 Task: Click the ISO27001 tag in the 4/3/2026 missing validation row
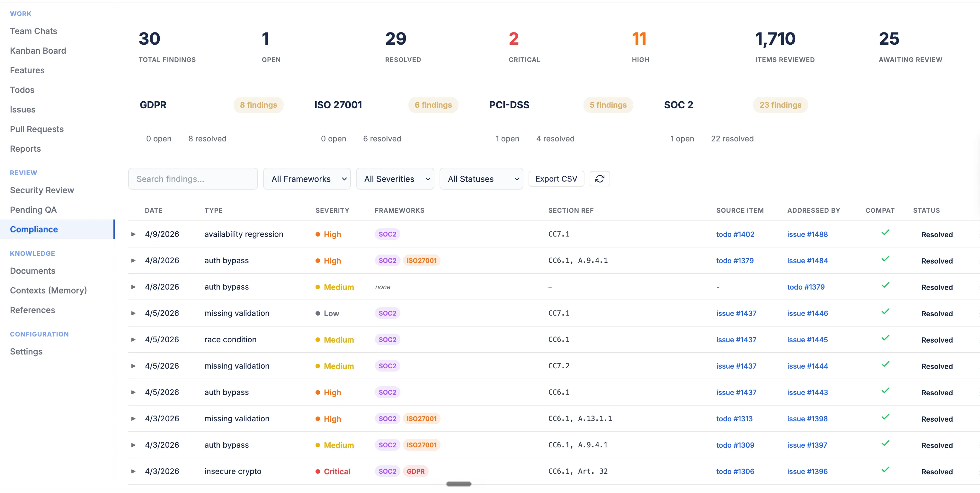click(x=422, y=418)
